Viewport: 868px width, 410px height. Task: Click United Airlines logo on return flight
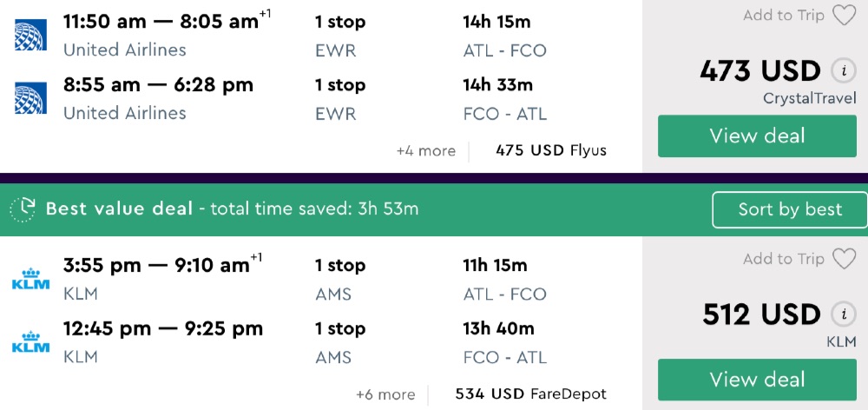point(30,98)
